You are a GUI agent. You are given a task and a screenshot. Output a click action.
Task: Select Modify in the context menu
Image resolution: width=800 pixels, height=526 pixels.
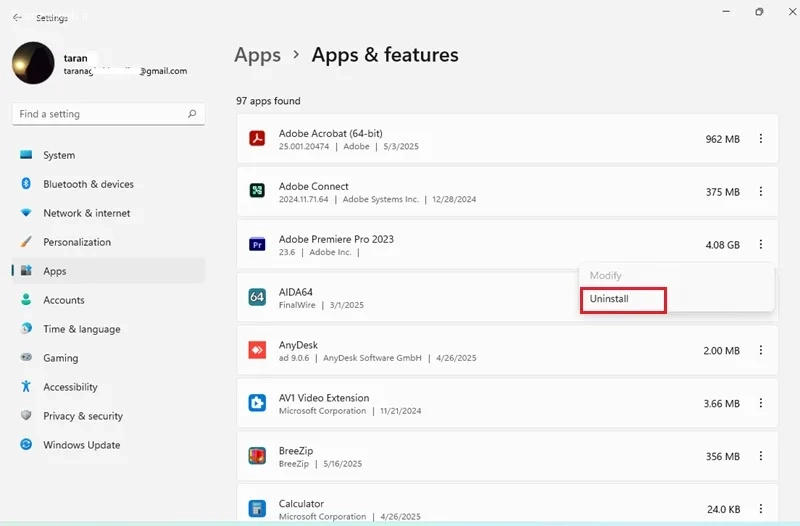605,275
